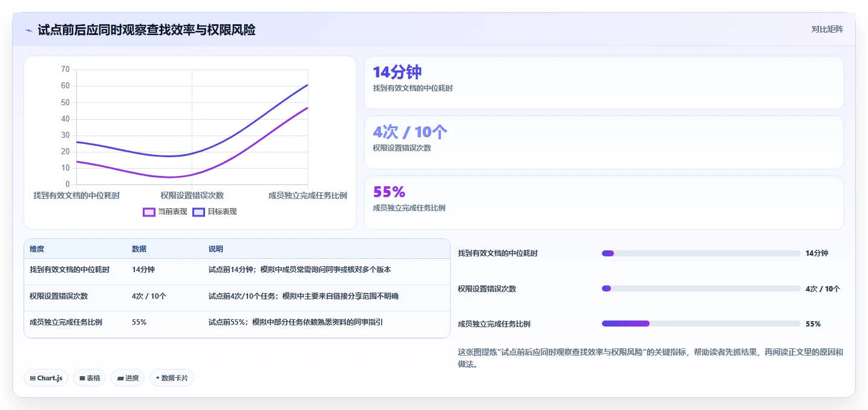Click the 14分钟 metric card value

coord(397,72)
